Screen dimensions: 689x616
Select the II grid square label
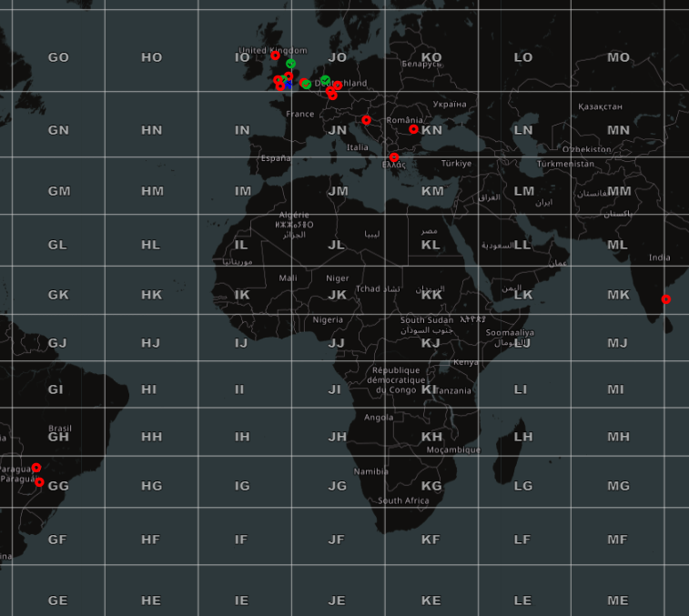239,389
